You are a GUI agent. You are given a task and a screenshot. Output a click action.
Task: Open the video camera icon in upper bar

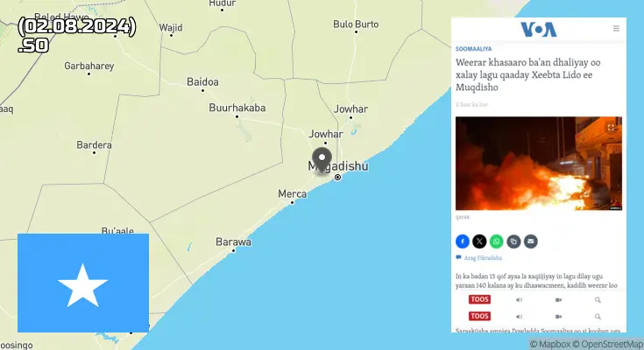558,300
